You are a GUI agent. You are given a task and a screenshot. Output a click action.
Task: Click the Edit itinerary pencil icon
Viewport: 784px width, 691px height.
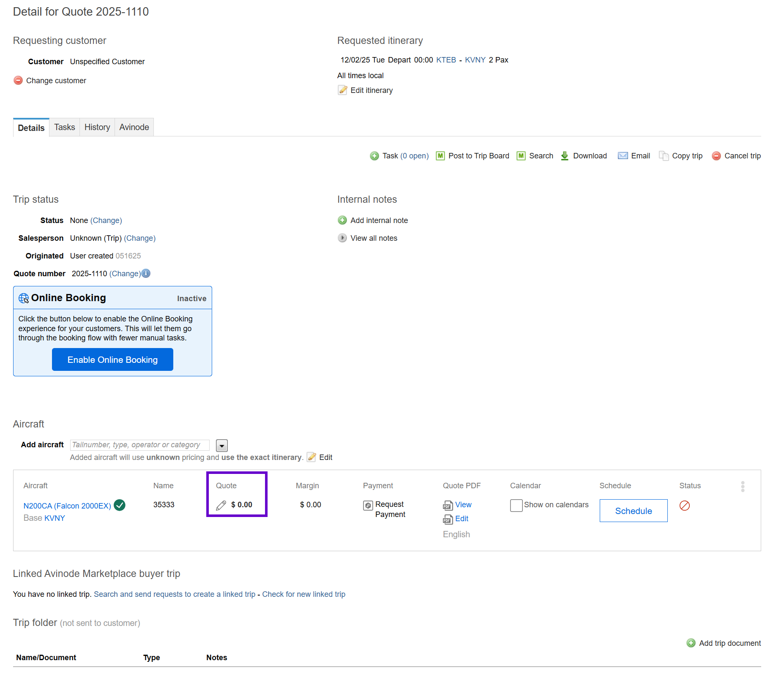[x=342, y=90]
